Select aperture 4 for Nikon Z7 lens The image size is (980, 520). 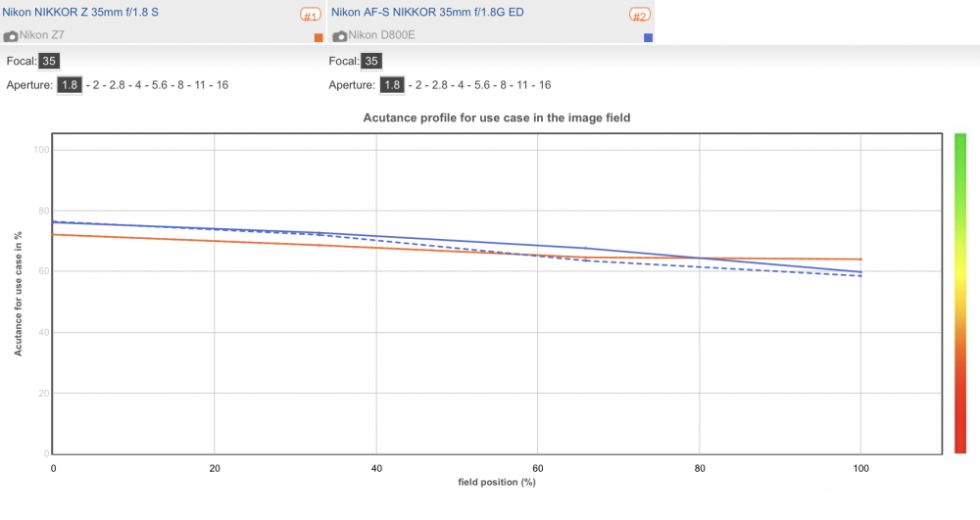pos(138,85)
